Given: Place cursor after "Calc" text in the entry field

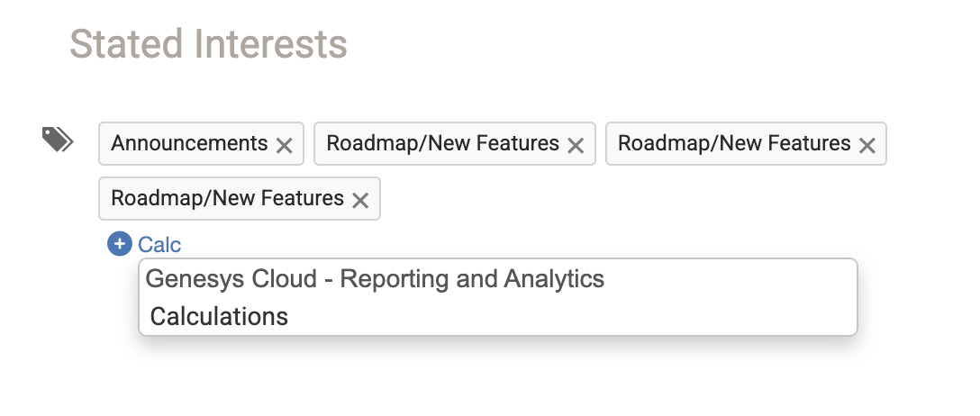Looking at the screenshot, I should click(x=182, y=244).
